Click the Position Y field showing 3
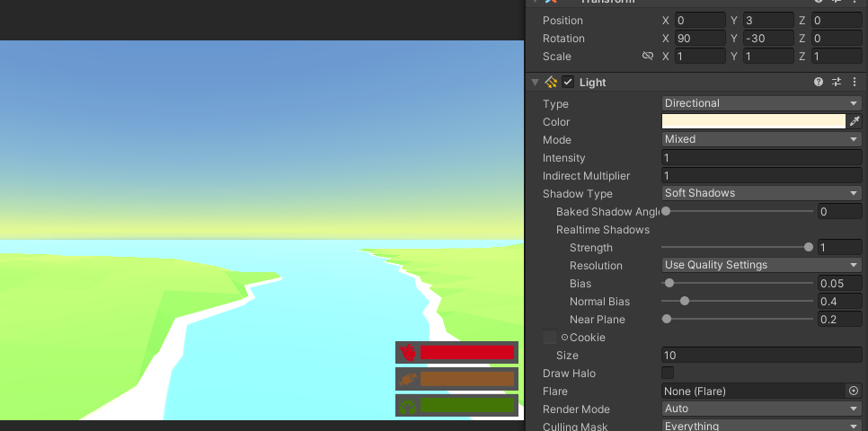868x431 pixels. 768,21
